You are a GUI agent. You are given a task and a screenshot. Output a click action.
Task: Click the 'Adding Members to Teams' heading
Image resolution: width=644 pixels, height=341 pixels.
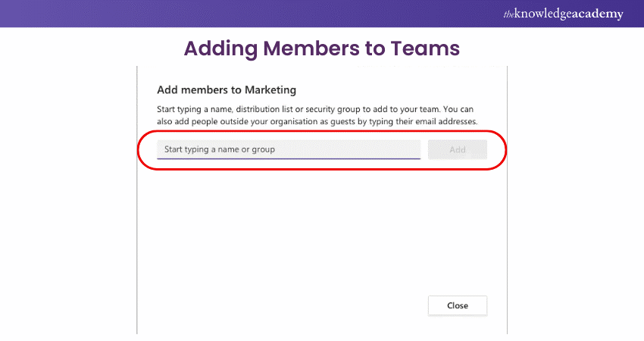coord(322,48)
